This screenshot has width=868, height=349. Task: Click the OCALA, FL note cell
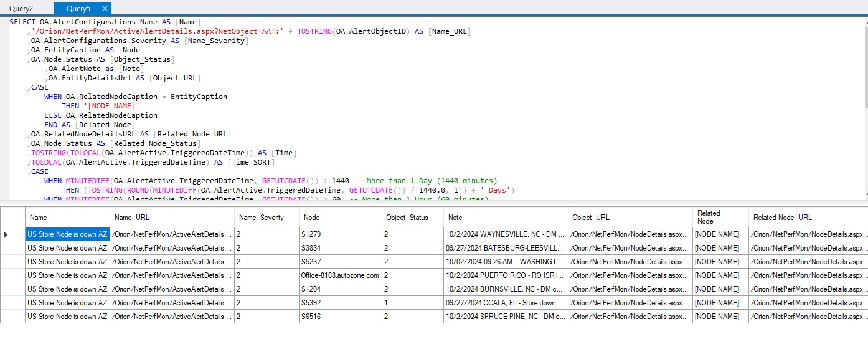tap(506, 303)
